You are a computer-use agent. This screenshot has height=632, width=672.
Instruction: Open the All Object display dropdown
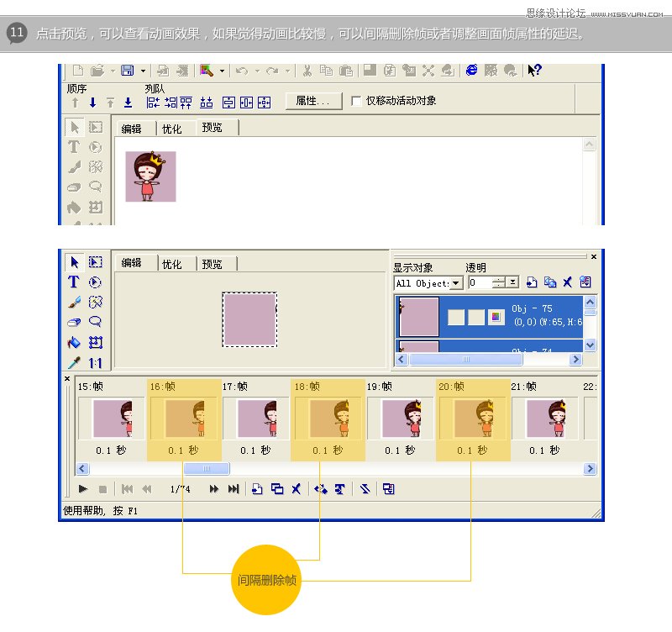pyautogui.click(x=454, y=282)
